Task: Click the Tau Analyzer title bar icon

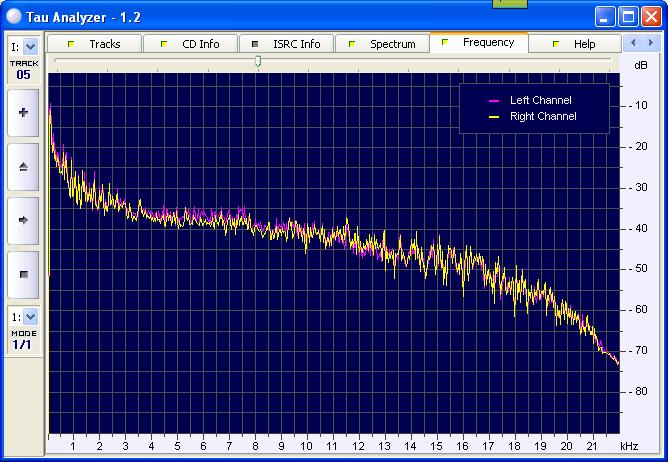Action: [13, 16]
